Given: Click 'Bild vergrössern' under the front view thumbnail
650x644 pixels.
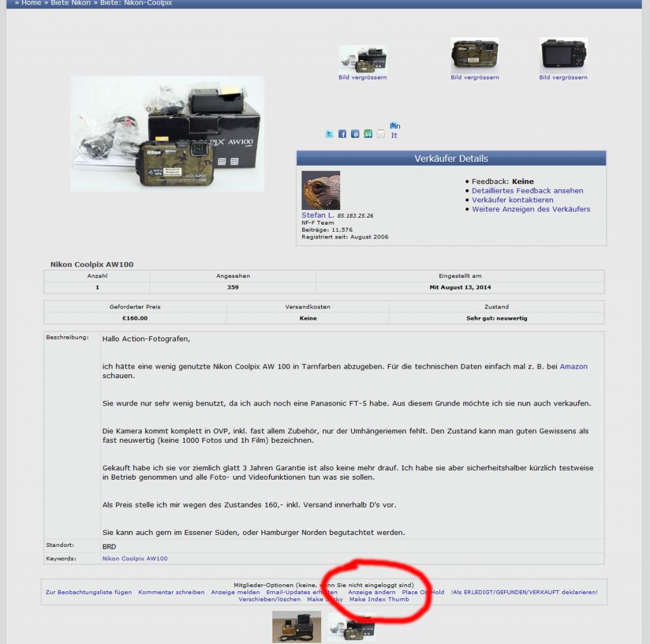Looking at the screenshot, I should (x=475, y=77).
